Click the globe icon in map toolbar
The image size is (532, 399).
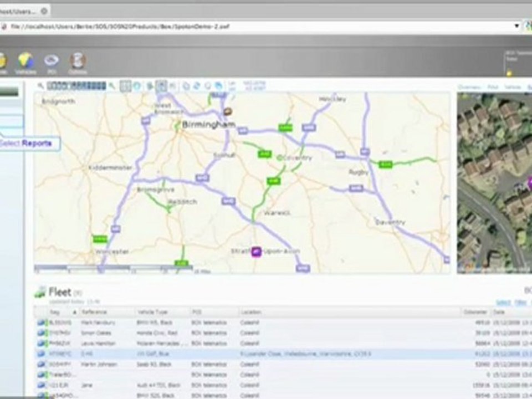(137, 86)
